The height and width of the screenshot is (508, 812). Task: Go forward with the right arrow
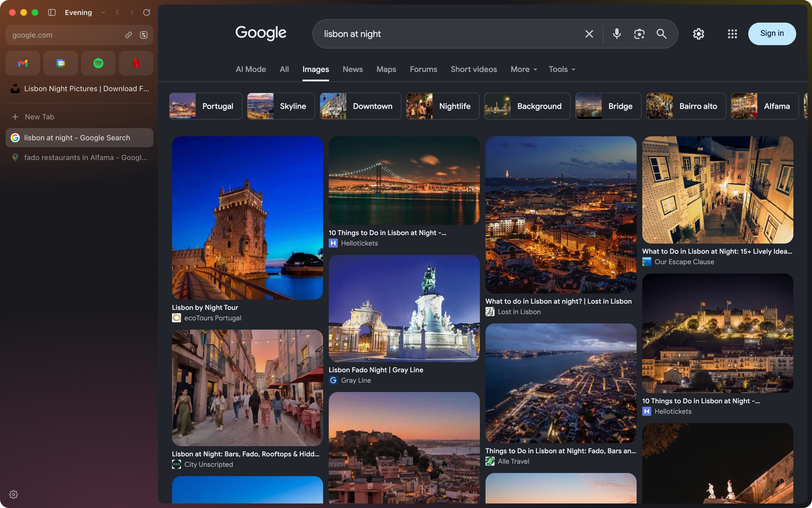(x=132, y=12)
